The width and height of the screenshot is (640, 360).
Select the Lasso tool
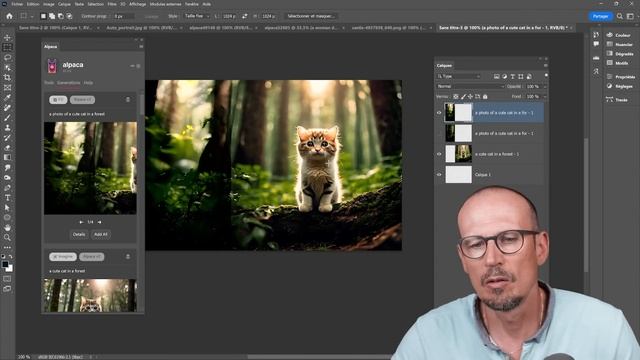[x=7, y=58]
